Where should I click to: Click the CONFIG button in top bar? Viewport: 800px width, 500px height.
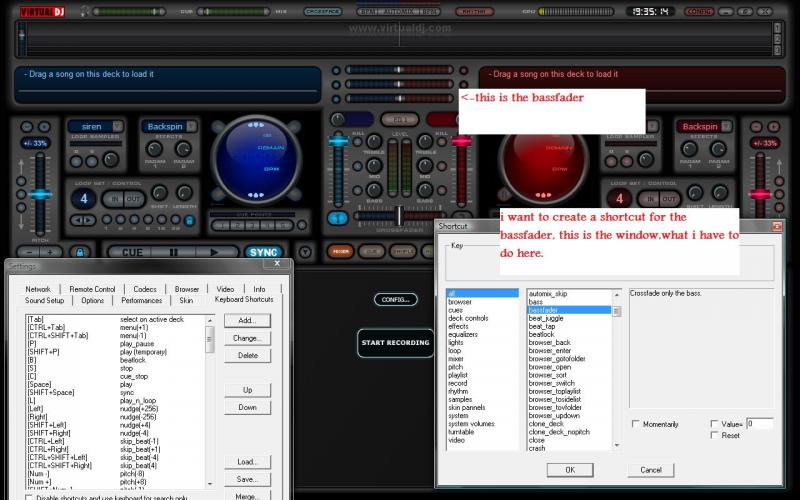coord(699,11)
